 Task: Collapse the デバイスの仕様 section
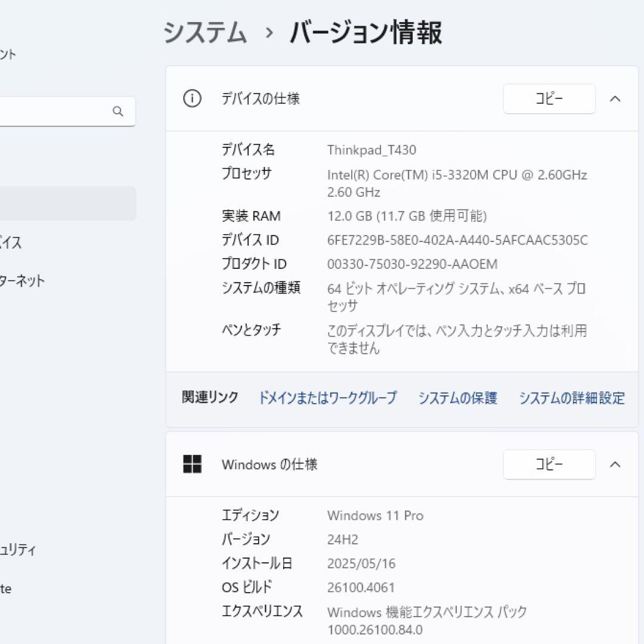615,99
